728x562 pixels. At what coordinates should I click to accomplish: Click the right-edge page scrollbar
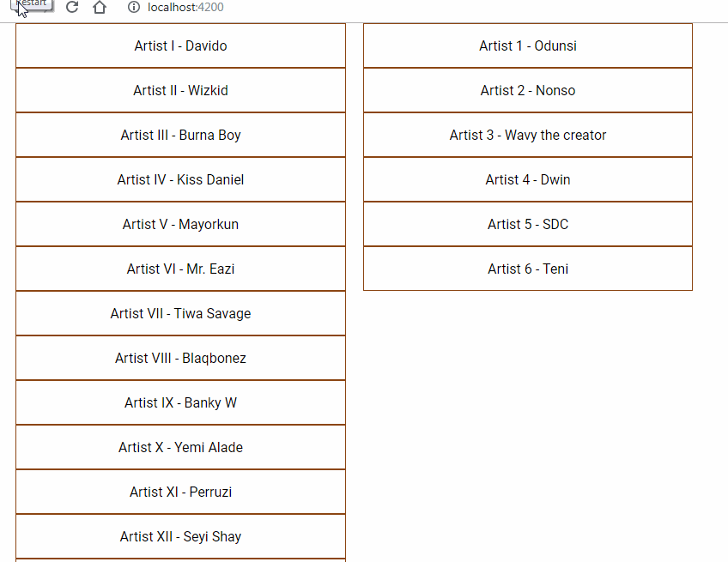723,257
